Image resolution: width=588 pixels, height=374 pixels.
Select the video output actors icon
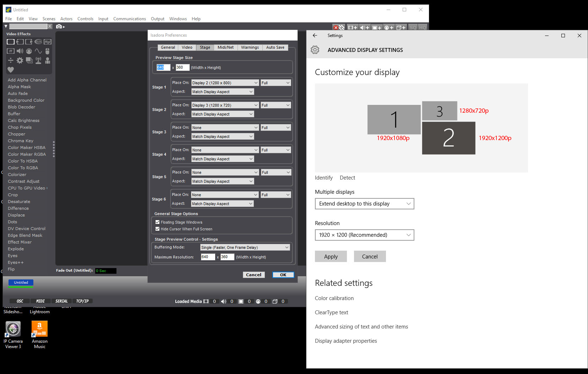click(29, 42)
